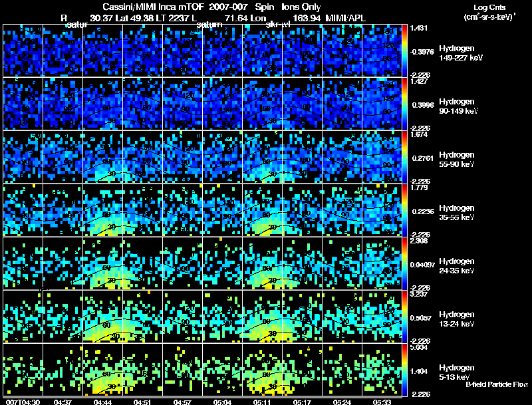Open the 04:44 panel in the 35-55 keV row
532x405 pixels.
click(x=103, y=210)
